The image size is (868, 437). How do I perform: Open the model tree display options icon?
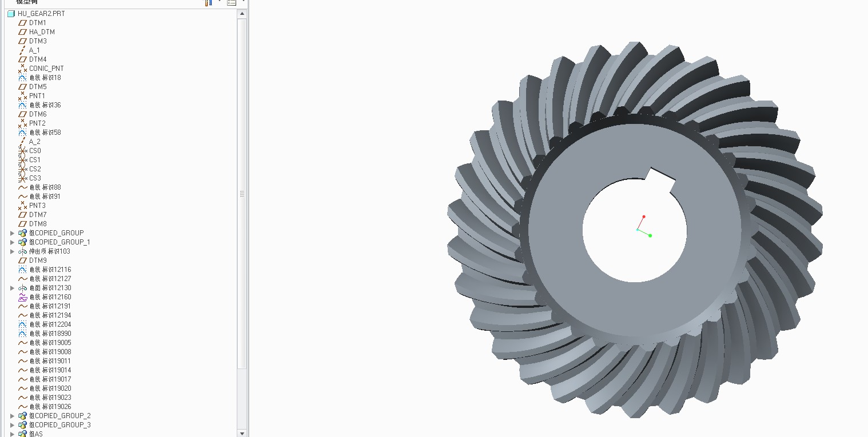coord(232,2)
